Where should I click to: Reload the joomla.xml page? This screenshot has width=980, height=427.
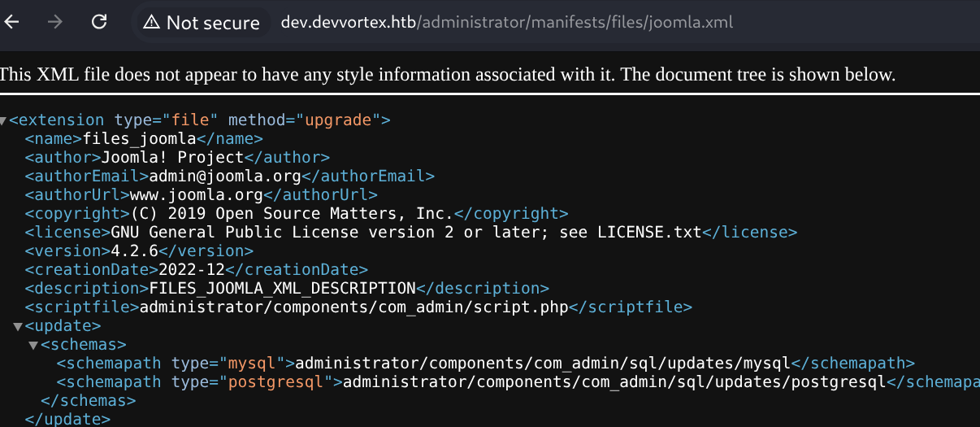(x=99, y=22)
